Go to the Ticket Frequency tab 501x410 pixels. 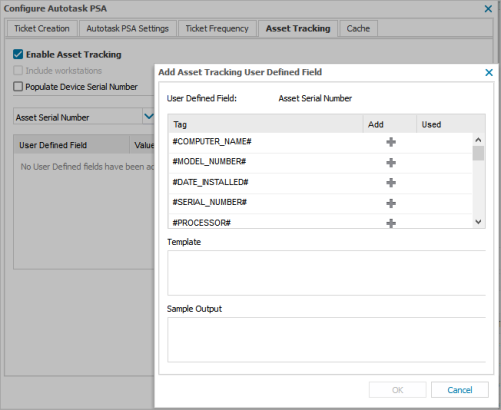pyautogui.click(x=217, y=29)
